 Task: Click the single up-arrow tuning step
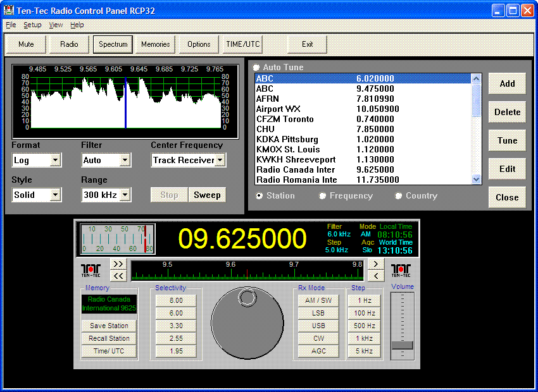pyautogui.click(x=376, y=264)
